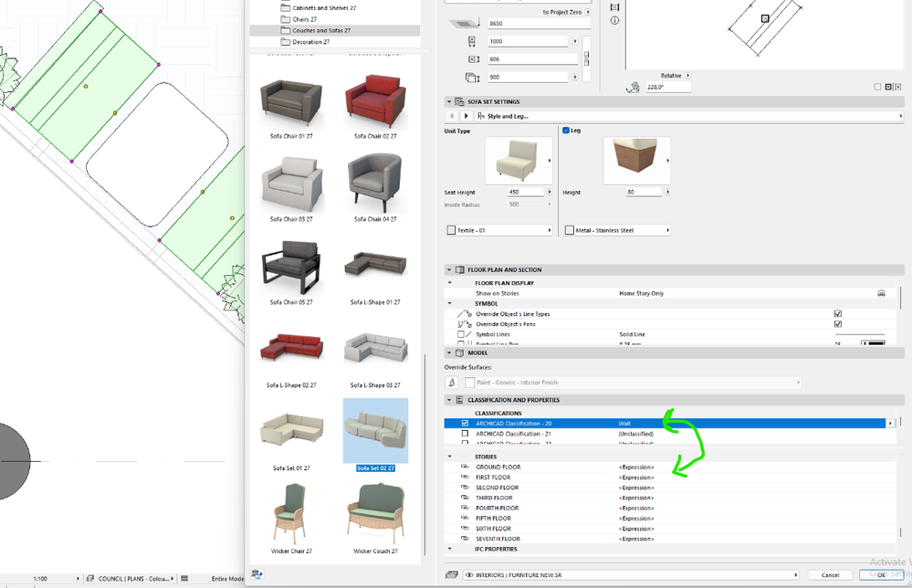The width and height of the screenshot is (912, 588).
Task: Open the Textile - 01 surface dropdown
Action: point(499,230)
